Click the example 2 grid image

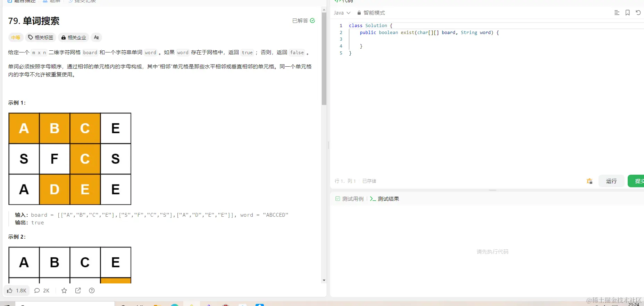tap(70, 265)
